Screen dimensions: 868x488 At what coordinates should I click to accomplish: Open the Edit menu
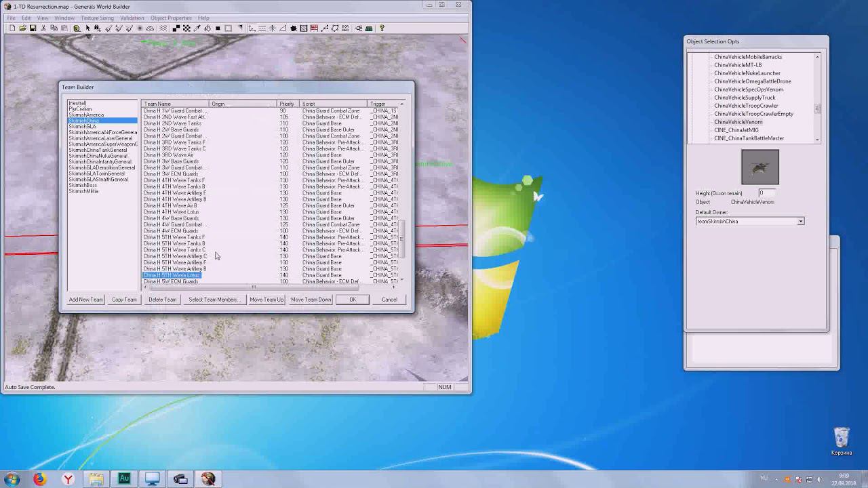26,18
